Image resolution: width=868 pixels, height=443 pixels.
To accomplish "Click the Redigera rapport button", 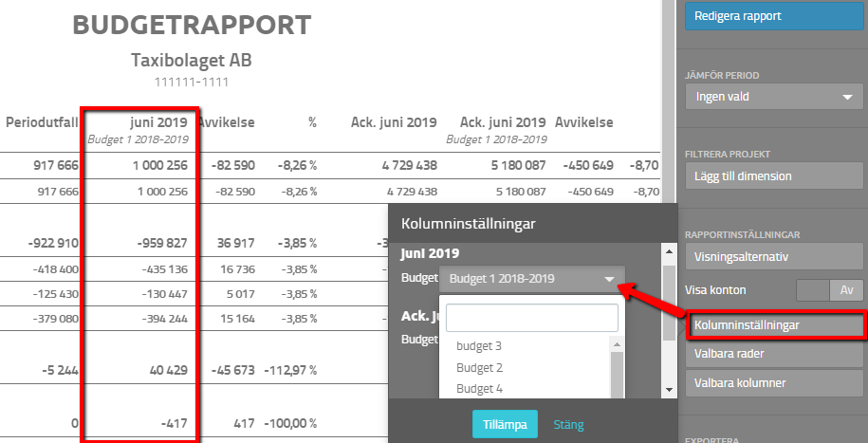I will [774, 16].
